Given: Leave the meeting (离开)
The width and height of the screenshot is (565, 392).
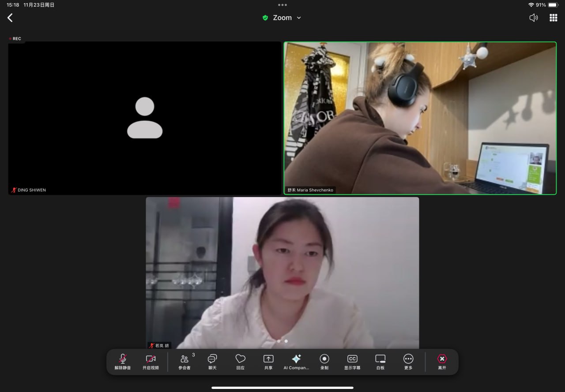Looking at the screenshot, I should (442, 362).
